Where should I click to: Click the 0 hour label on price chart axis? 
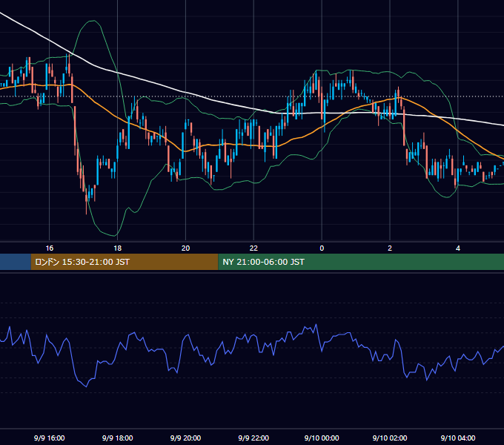[322, 248]
